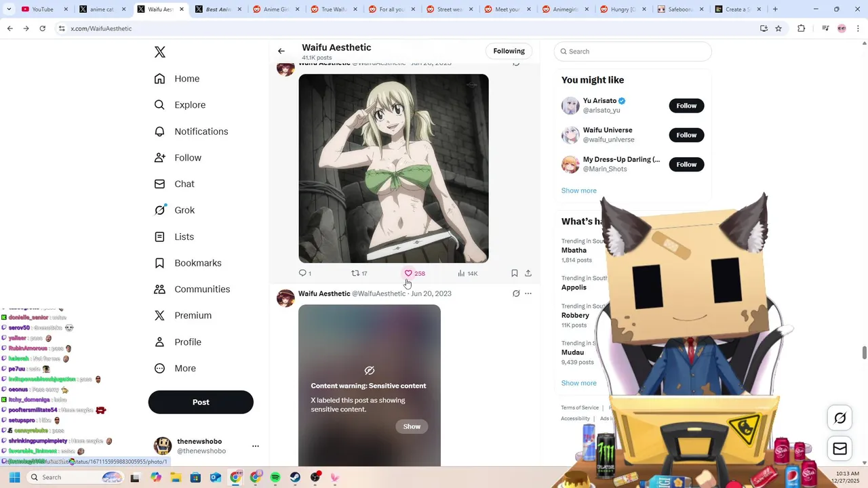Open Home in the left navigation
Screen dimensions: 868x488
177,79
